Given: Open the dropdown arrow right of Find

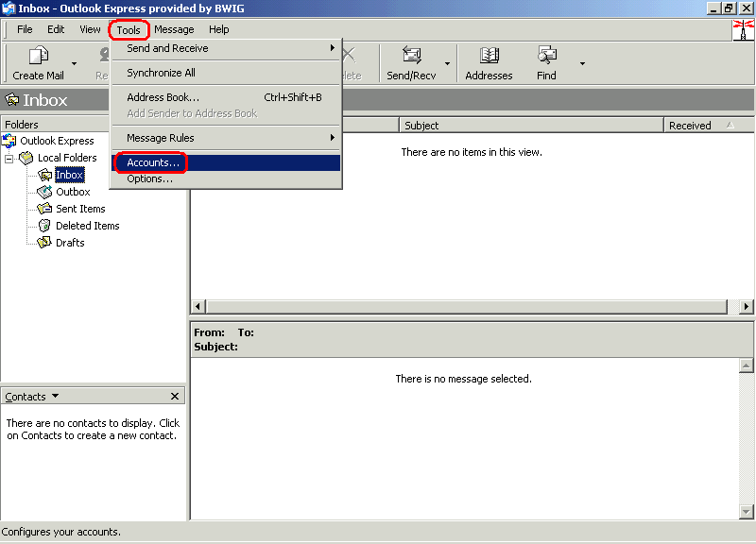Looking at the screenshot, I should [x=582, y=63].
